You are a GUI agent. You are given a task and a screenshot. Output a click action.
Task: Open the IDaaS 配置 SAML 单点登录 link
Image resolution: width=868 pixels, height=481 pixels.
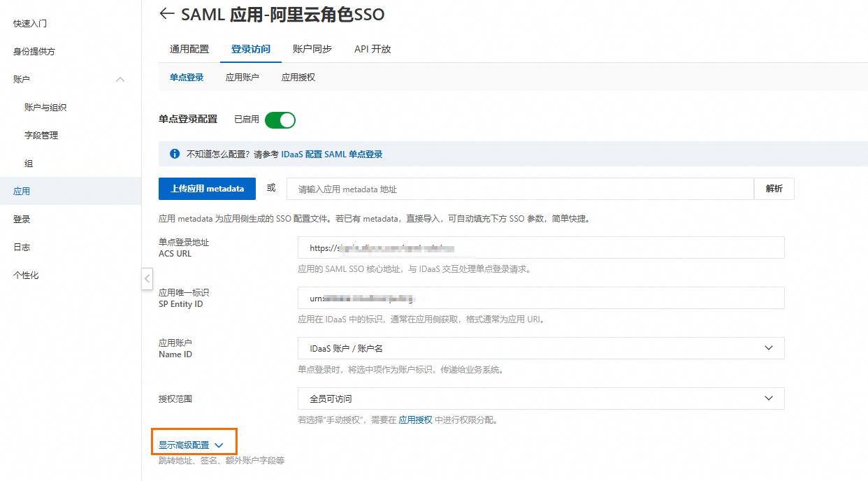tap(332, 154)
